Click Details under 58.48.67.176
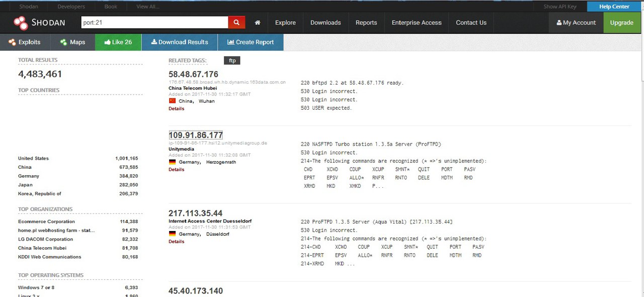 [176, 109]
